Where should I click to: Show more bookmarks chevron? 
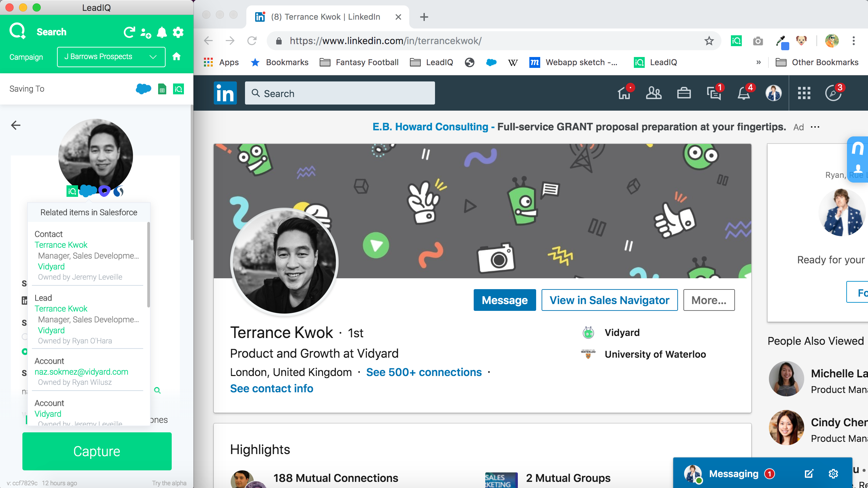pyautogui.click(x=758, y=62)
